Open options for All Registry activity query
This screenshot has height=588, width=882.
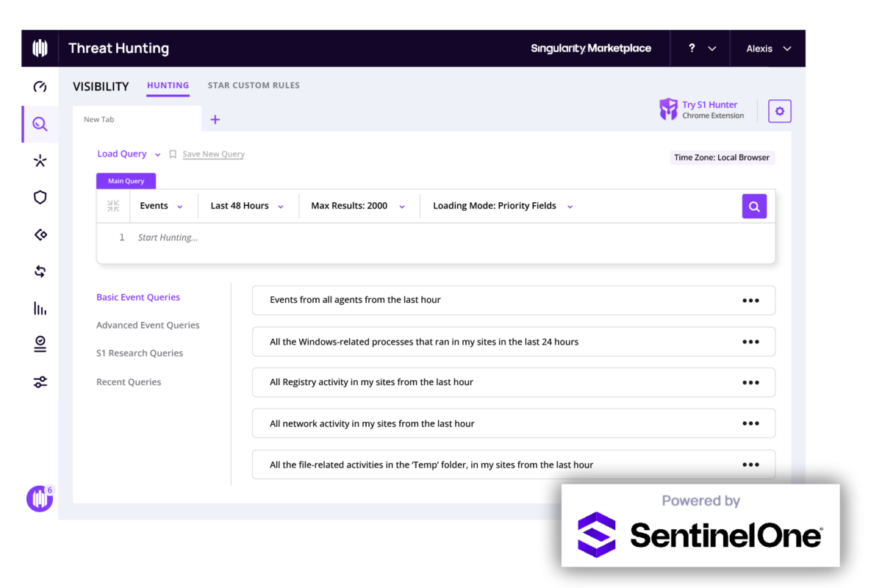click(x=750, y=382)
